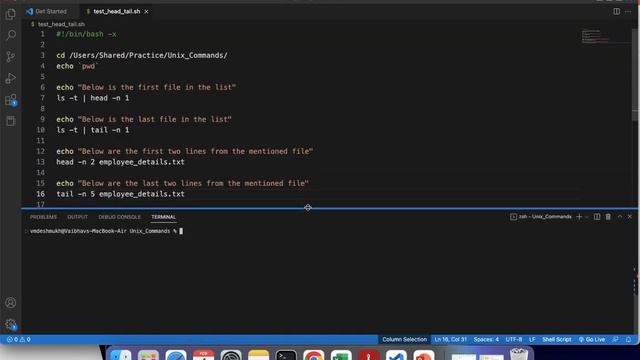Switch to the Problems panel tab
The width and height of the screenshot is (640, 360).
click(x=43, y=217)
